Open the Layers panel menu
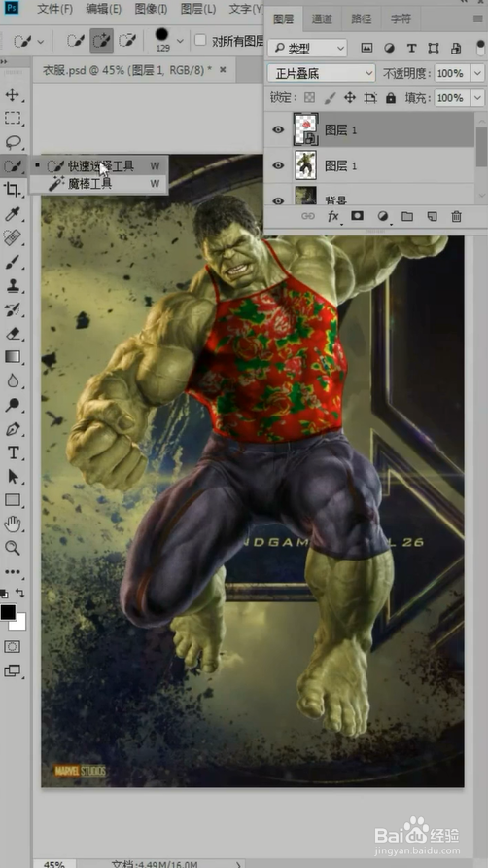This screenshot has height=868, width=488. (478, 18)
